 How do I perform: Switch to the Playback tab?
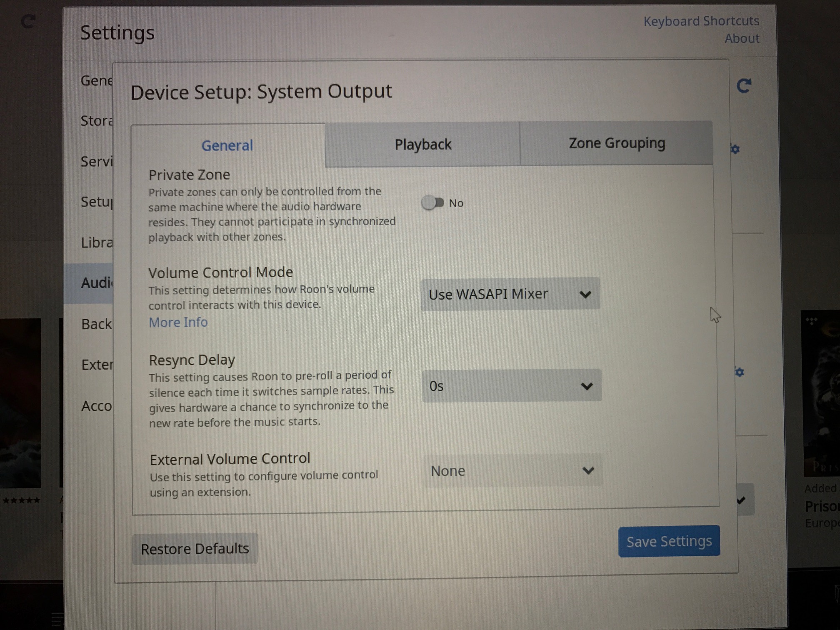[x=422, y=144]
